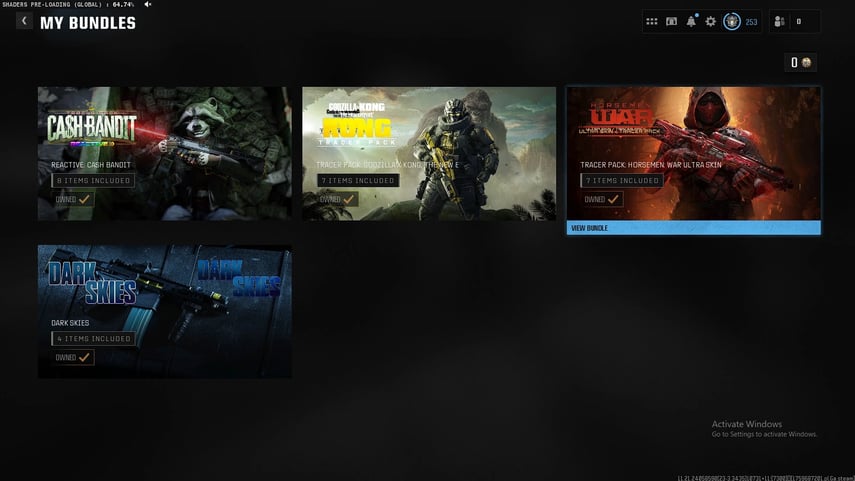Select the Dark Skies bundle
Viewport: 855px width, 481px height.
pyautogui.click(x=165, y=311)
